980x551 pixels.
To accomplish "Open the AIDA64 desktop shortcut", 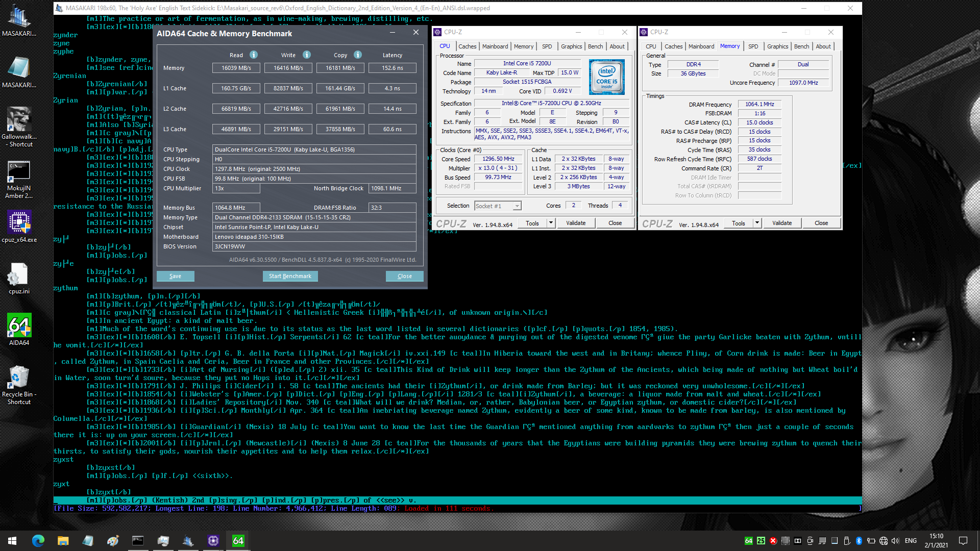I will (19, 330).
